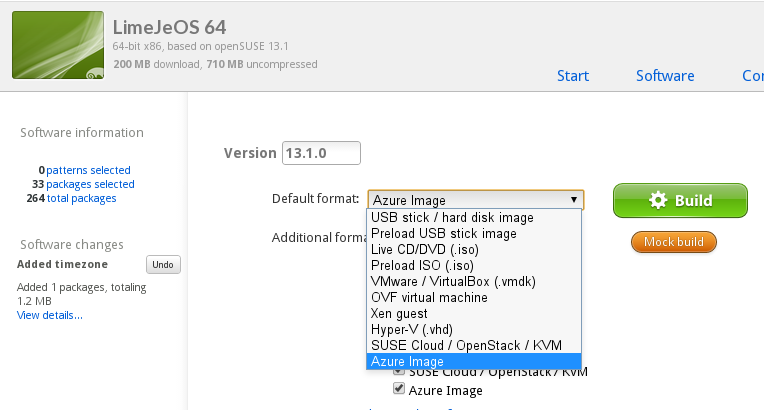This screenshot has height=410, width=764.
Task: Open the View details link
Action: 50,315
